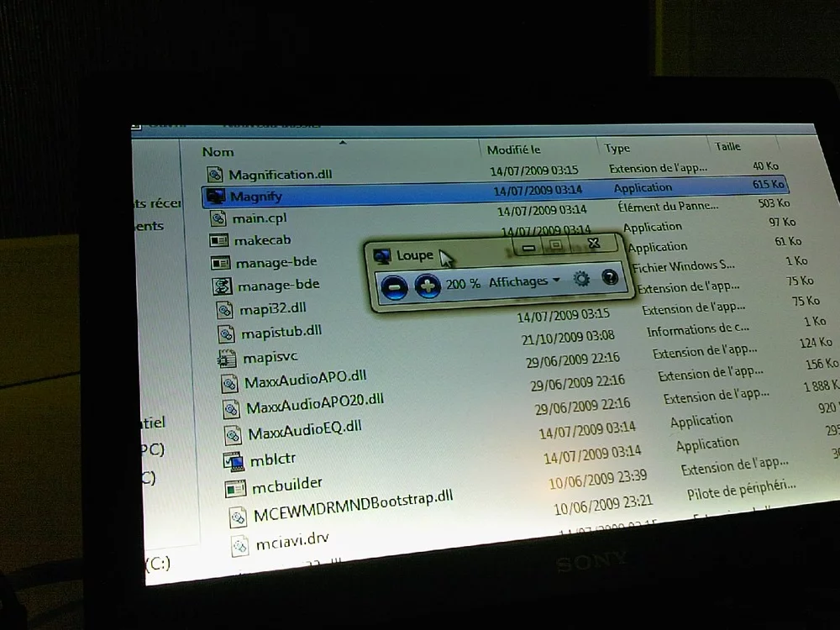Click the MCEWMDRMNDBootstrap.dll icon
The height and width of the screenshot is (630, 840).
point(238,517)
